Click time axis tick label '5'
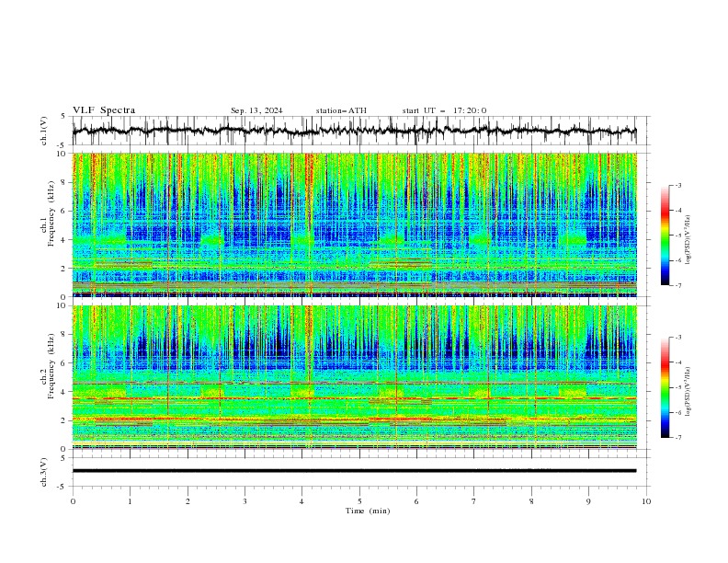This screenshot has height=563, width=728. coord(359,501)
